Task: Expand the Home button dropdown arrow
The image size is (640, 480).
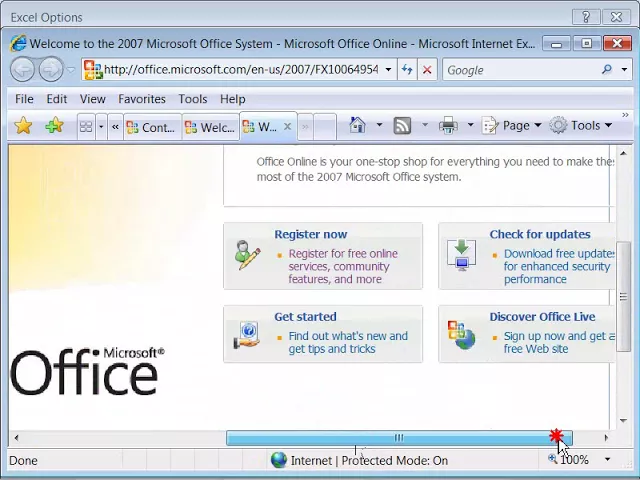Action: point(379,125)
